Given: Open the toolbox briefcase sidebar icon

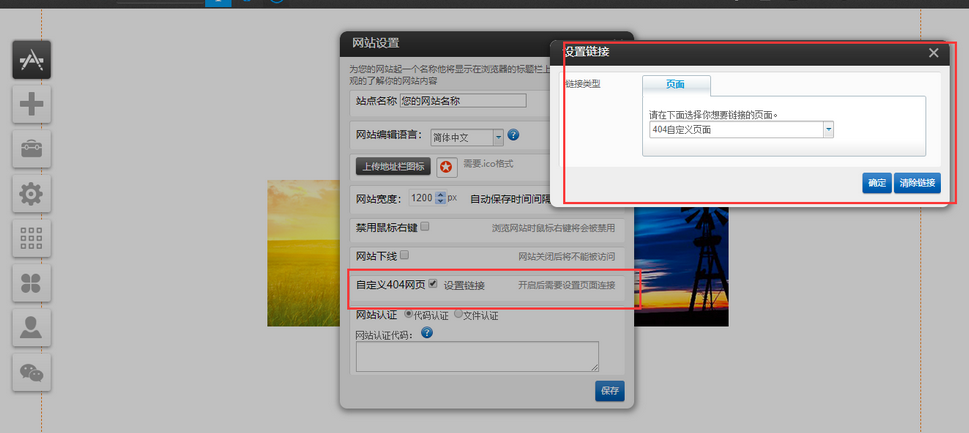Looking at the screenshot, I should 31,149.
